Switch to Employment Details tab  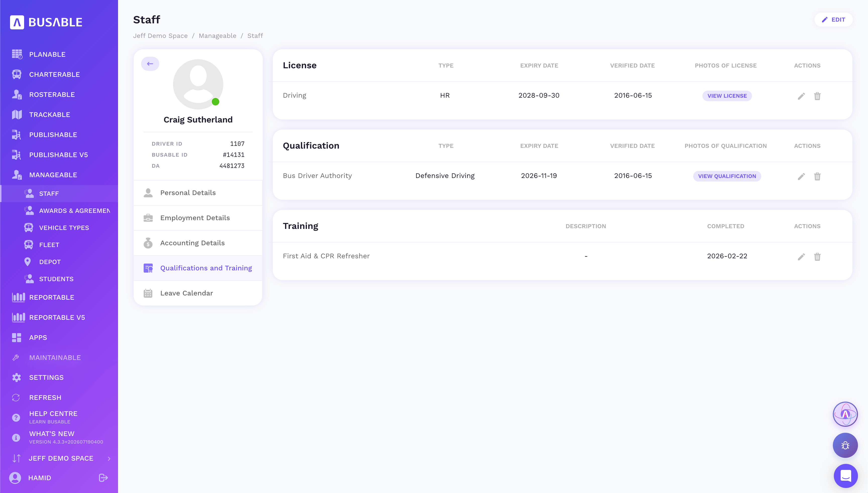(x=198, y=218)
